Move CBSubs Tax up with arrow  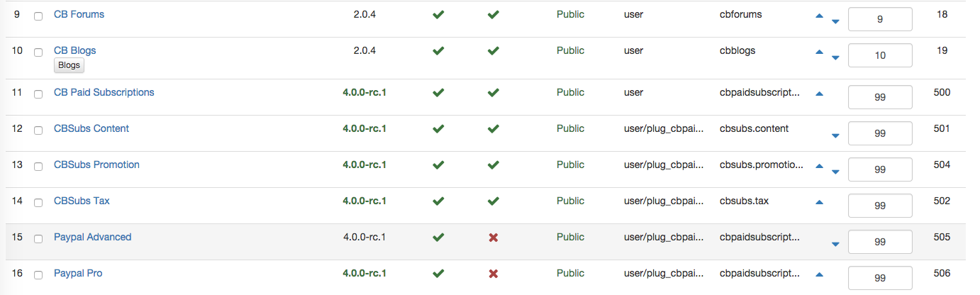pos(819,202)
